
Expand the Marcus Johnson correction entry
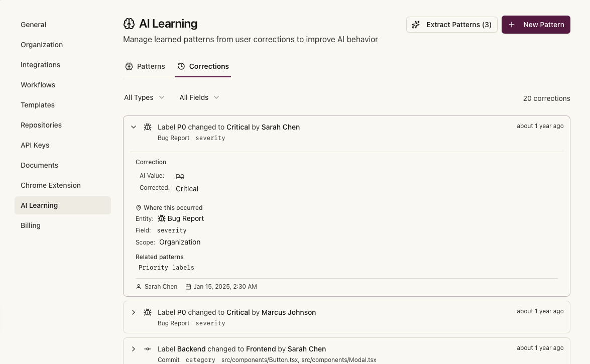click(x=134, y=312)
